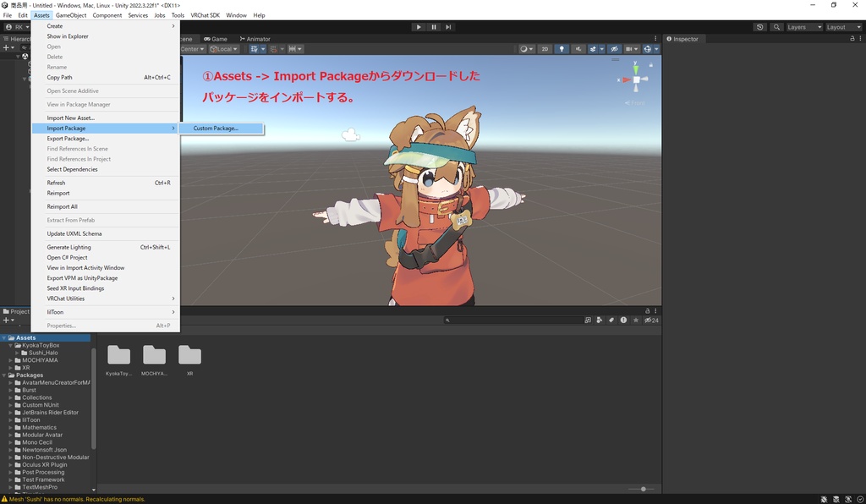
Task: Click the Project search input field
Action: pos(512,320)
